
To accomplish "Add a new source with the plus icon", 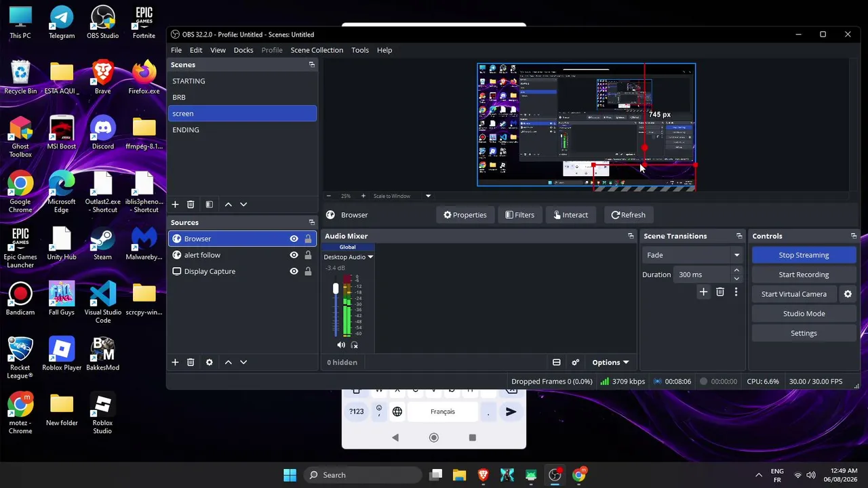I will click(175, 362).
